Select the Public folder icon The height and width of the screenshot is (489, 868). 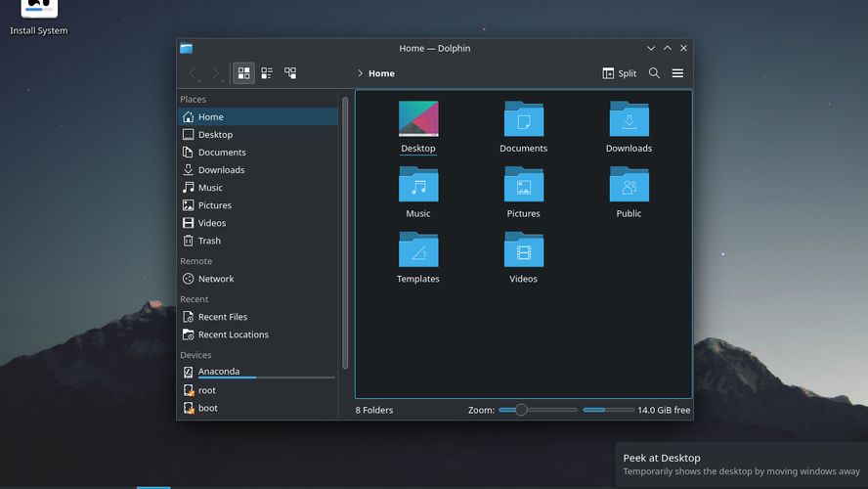point(629,184)
